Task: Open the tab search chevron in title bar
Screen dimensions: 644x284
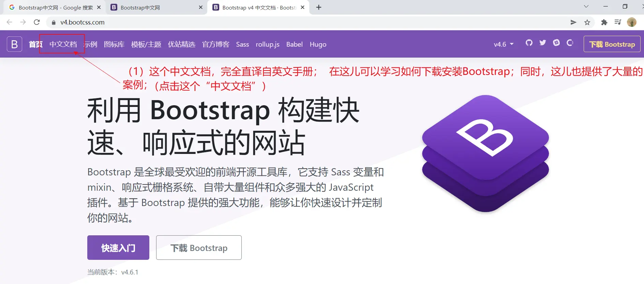Action: coord(586,6)
